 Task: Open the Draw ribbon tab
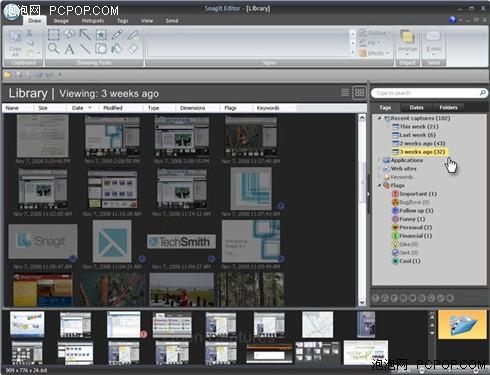coord(35,21)
